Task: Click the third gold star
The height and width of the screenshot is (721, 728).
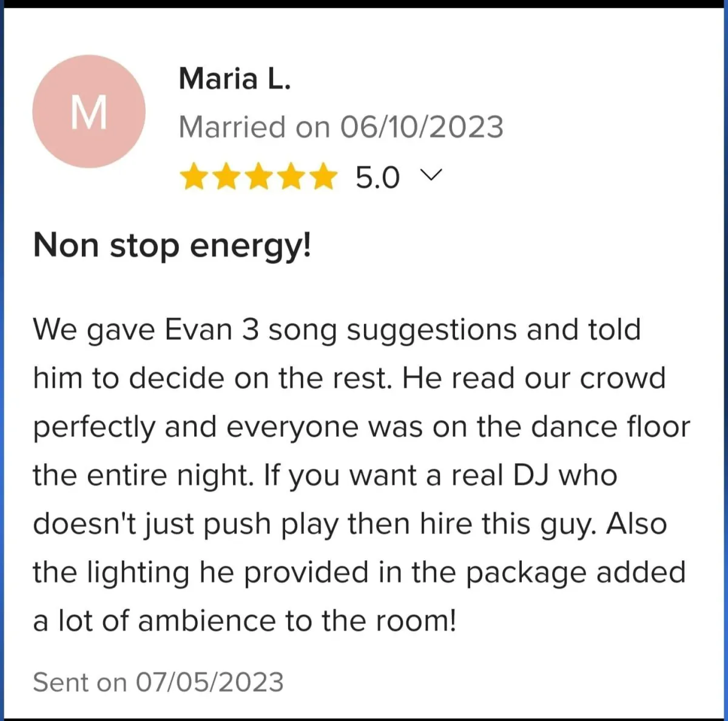Action: pyautogui.click(x=258, y=177)
